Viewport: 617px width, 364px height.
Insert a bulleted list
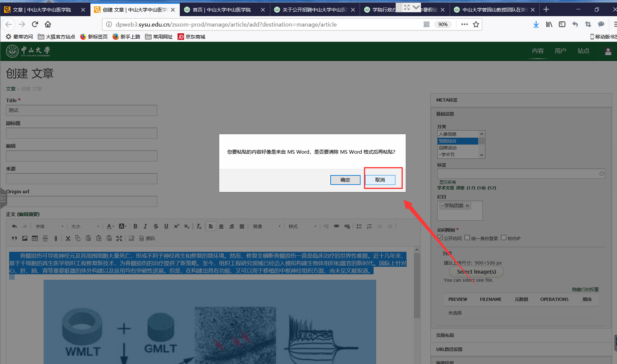tap(359, 226)
